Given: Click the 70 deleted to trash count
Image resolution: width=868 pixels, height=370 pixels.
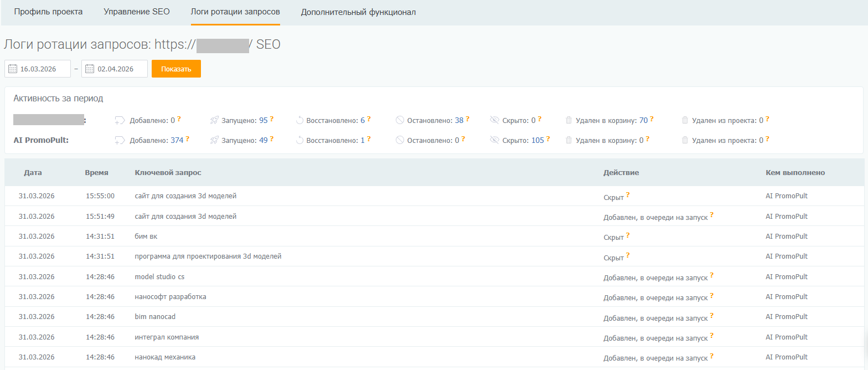Looking at the screenshot, I should point(643,120).
